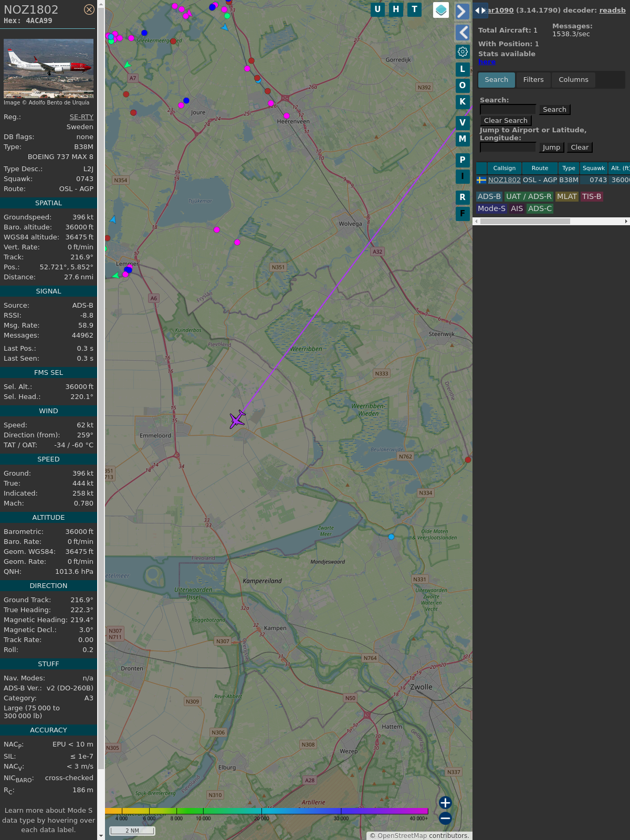The width and height of the screenshot is (630, 840).
Task: Click the Clear Search button
Action: 506,121
